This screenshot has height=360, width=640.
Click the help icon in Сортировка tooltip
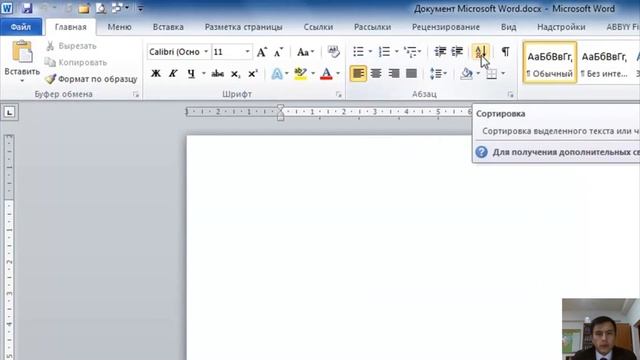tap(482, 152)
